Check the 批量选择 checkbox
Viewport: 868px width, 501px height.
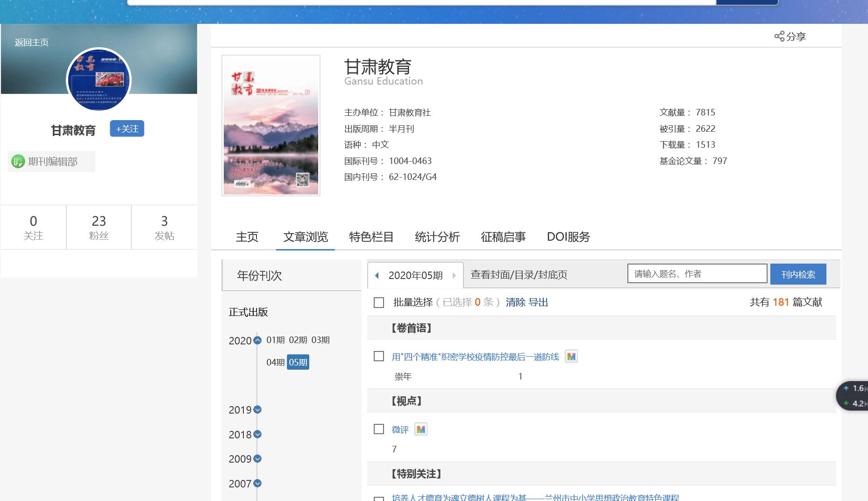[x=379, y=302]
